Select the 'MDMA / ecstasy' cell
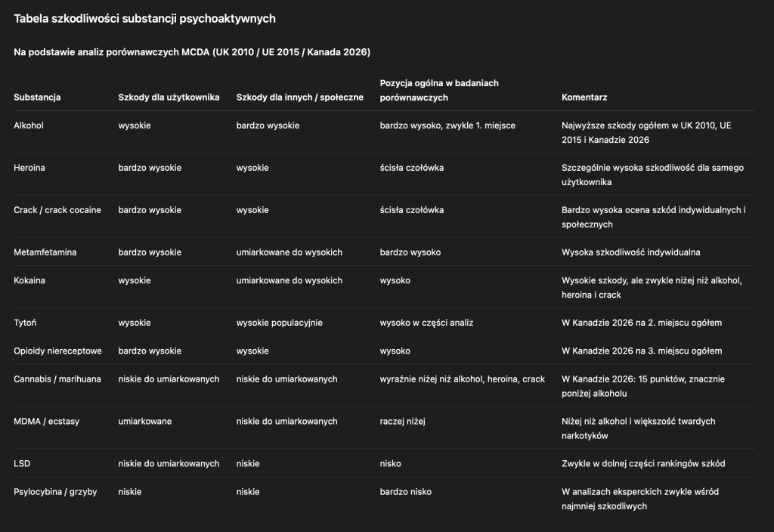 click(x=46, y=421)
